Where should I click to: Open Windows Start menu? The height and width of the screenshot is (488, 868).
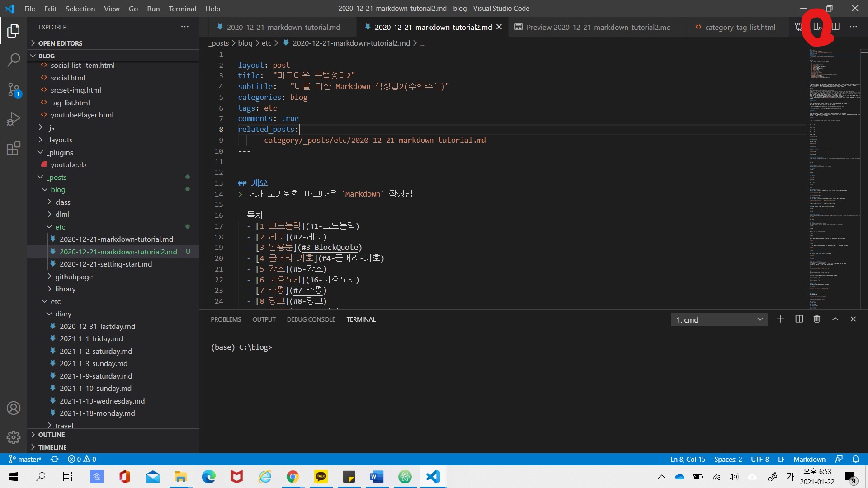click(x=13, y=477)
